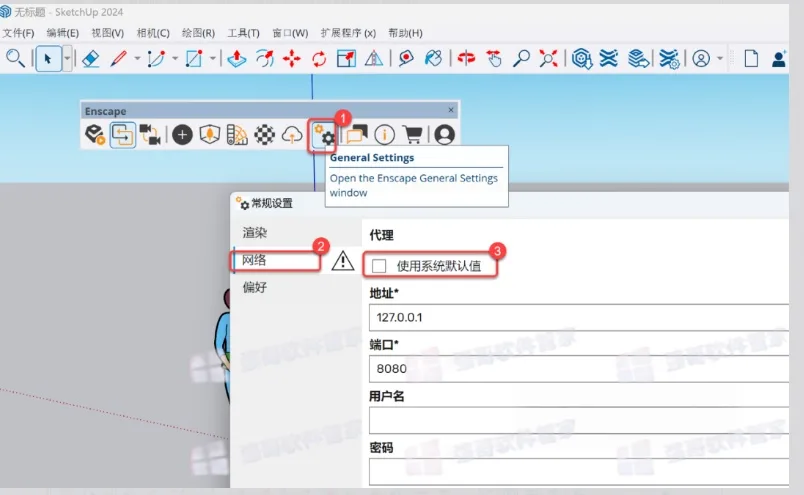Open Enscape General Settings gear
The width and height of the screenshot is (804, 495).
pyautogui.click(x=324, y=135)
